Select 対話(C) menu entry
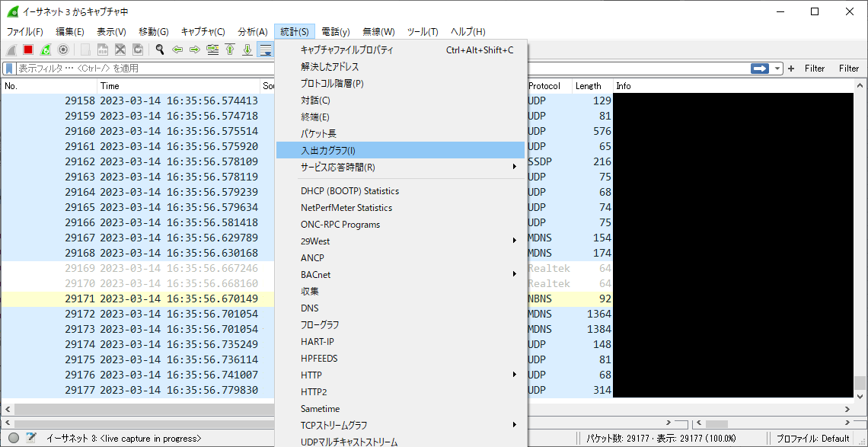The width and height of the screenshot is (868, 447). tap(400, 101)
